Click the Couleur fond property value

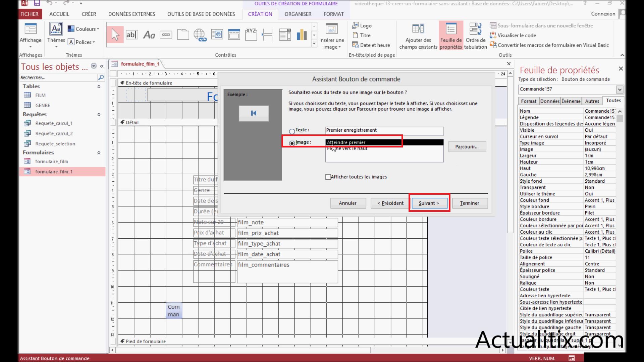click(599, 200)
